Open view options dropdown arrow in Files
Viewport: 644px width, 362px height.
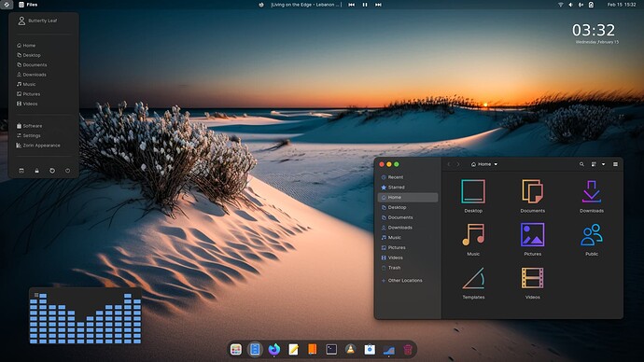603,164
